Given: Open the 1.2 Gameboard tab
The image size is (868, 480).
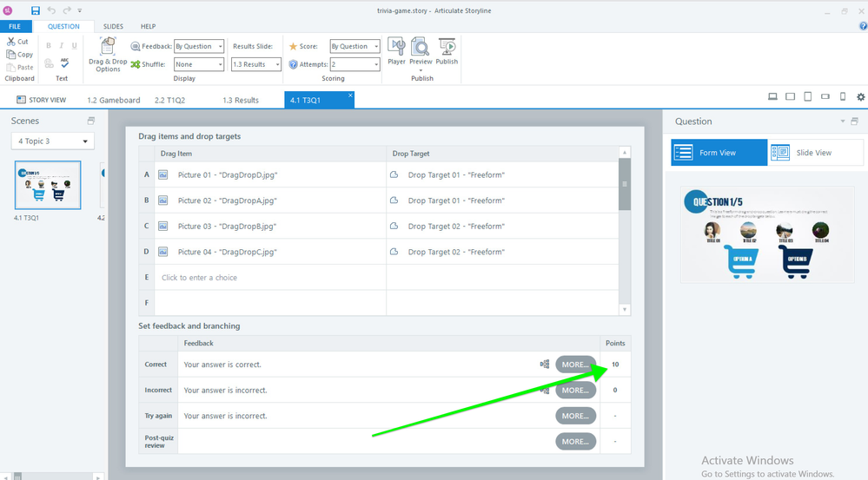Looking at the screenshot, I should (x=113, y=100).
